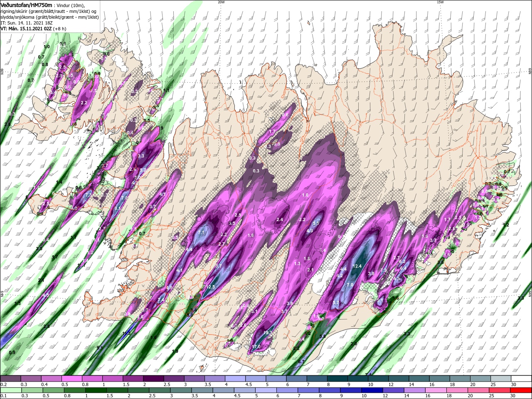Image resolution: width=532 pixels, height=399 pixels.
Task: Click the title text Veðurstofan/HM750m
Action: [x=26, y=5]
